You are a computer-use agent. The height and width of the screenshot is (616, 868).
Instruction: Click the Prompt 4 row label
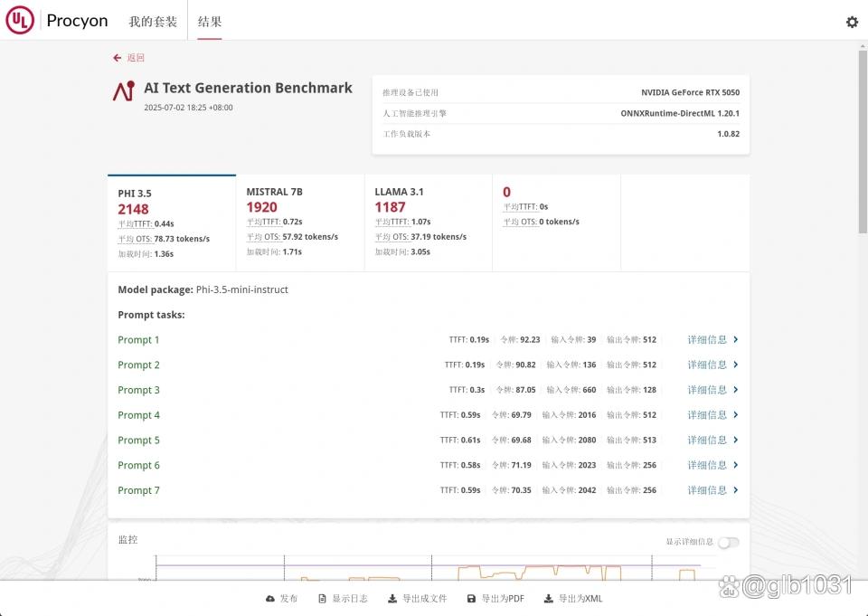(138, 415)
